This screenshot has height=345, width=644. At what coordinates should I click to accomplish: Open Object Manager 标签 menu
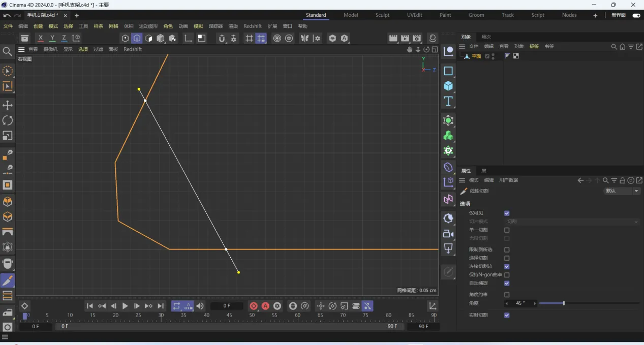coord(534,46)
